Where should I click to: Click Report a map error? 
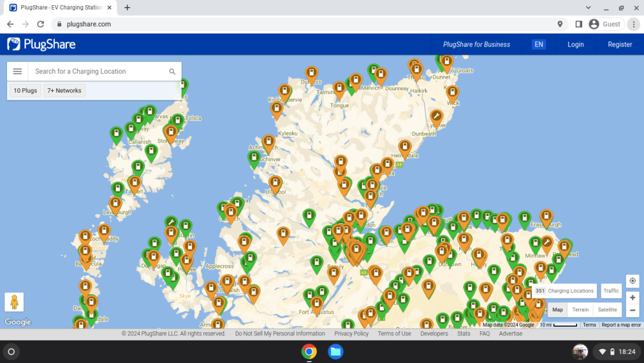coord(621,325)
